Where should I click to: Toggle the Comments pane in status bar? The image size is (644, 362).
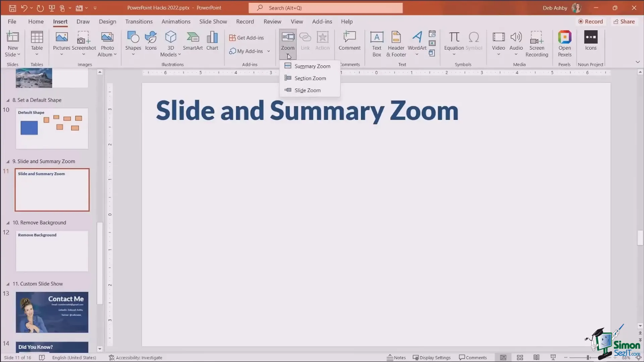(x=473, y=358)
